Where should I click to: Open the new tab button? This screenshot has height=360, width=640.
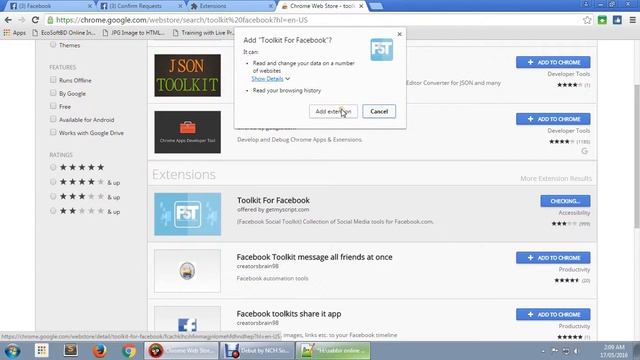pyautogui.click(x=376, y=6)
